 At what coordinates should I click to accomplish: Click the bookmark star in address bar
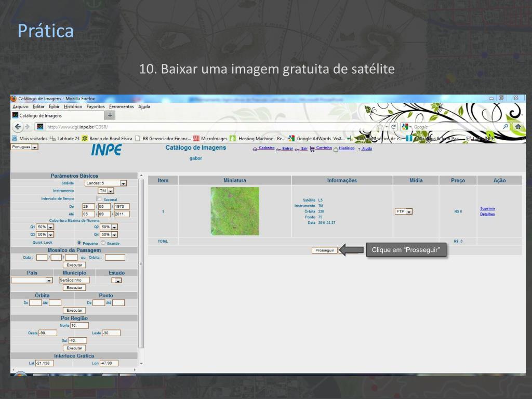380,127
